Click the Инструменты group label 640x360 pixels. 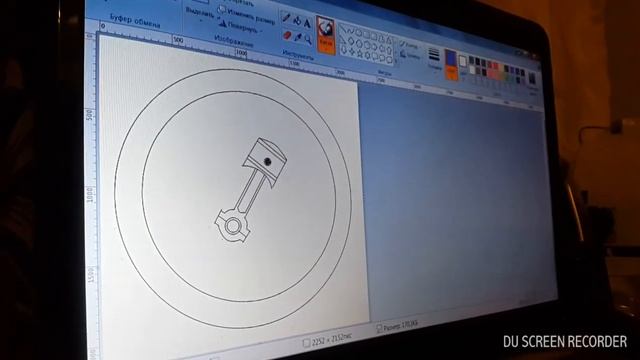click(298, 55)
